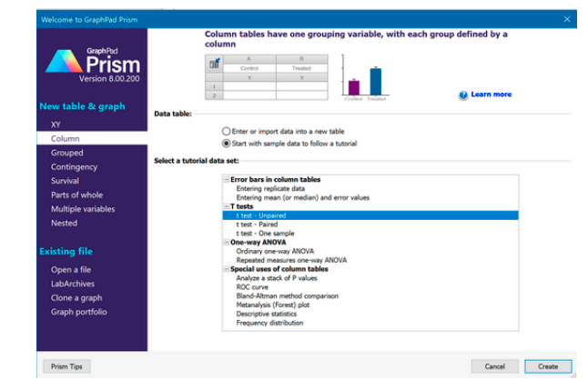This screenshot has width=588, height=390.
Task: Select 'Bland-Altman method comparison' tutorial
Action: pos(287,296)
